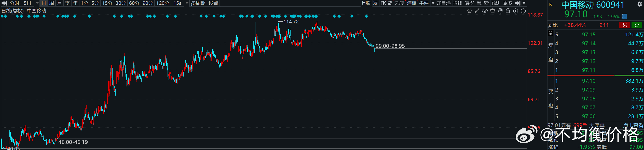The height and width of the screenshot is (150, 644).
Task: Open chart settings gear above the candlesticks
Action: [470, 11]
